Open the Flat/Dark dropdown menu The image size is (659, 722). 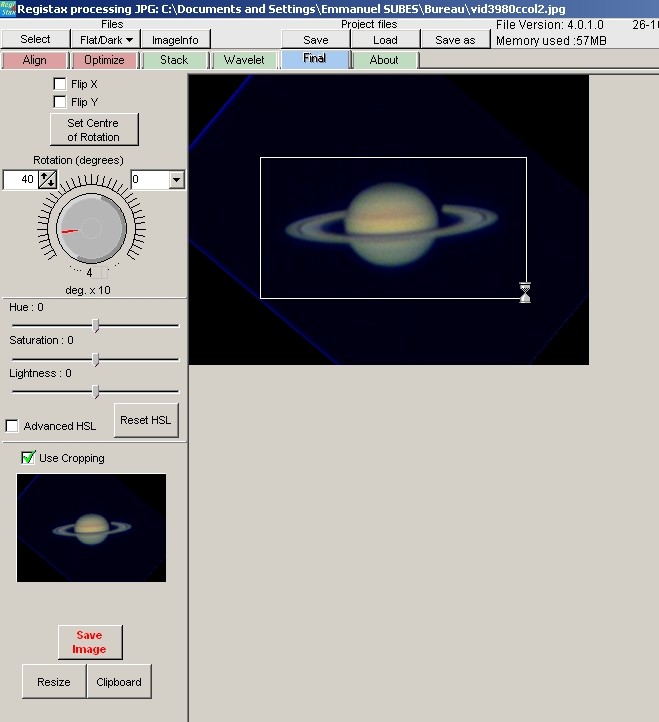pyautogui.click(x=106, y=40)
